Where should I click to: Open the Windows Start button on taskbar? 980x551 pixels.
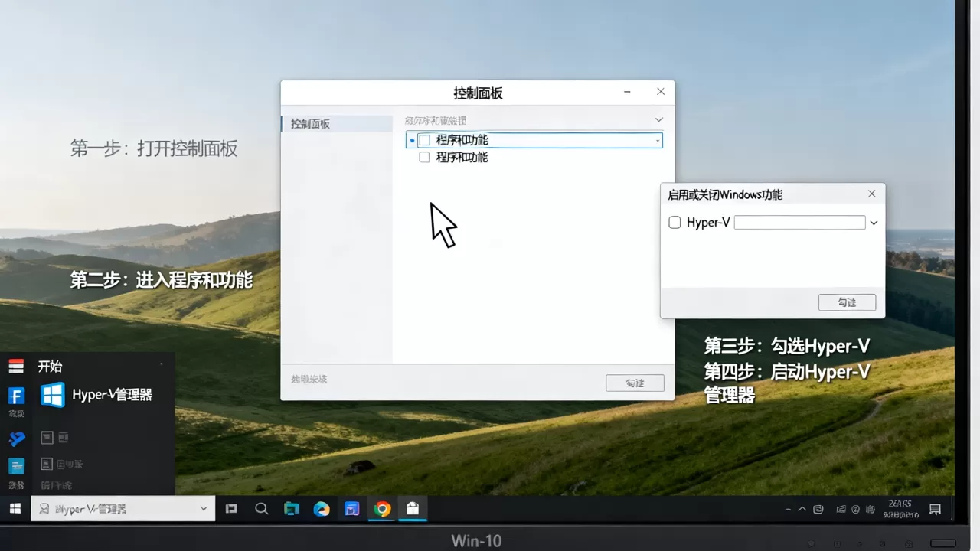click(x=15, y=509)
